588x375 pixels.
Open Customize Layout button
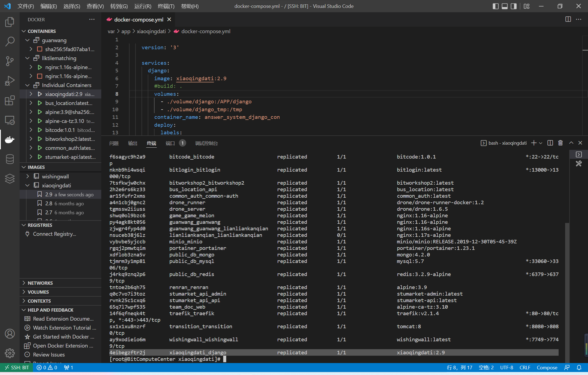coord(526,6)
